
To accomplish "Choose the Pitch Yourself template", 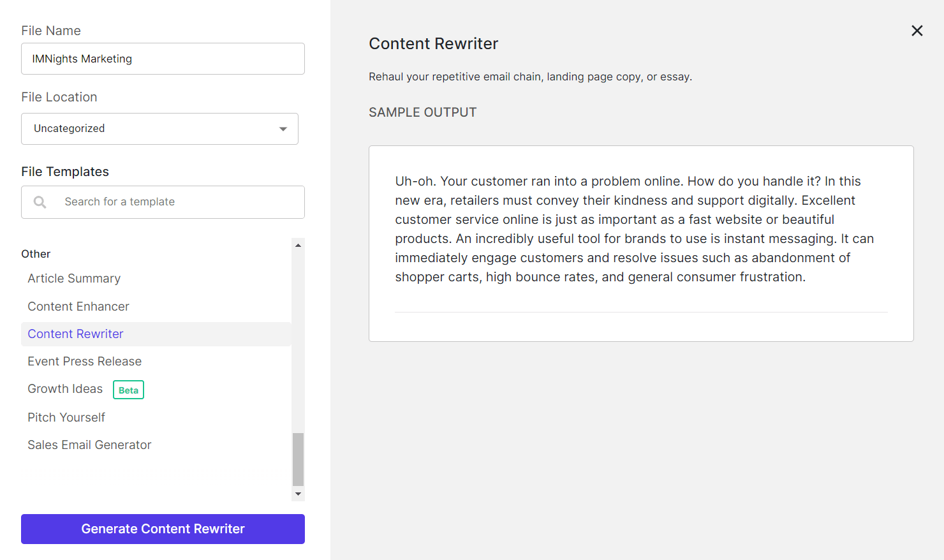I will [x=66, y=418].
